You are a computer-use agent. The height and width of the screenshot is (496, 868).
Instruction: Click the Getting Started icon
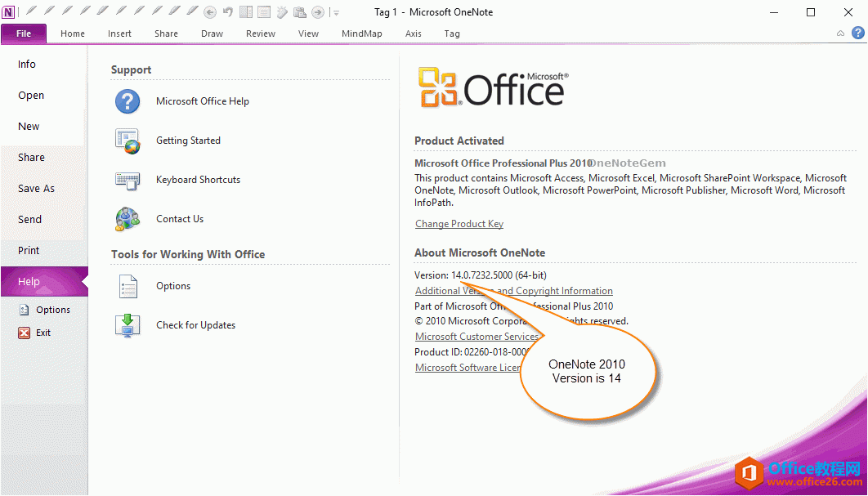128,141
